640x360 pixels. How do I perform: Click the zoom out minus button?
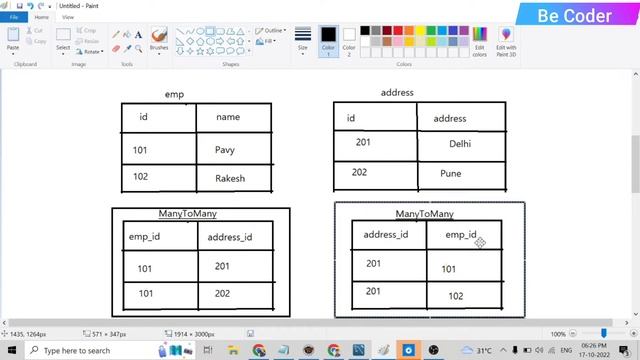[x=573, y=334]
